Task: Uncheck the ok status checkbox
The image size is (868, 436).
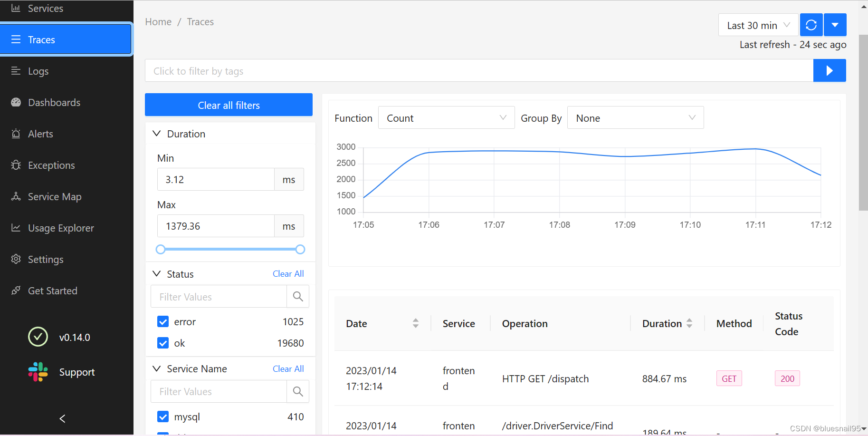Action: click(163, 343)
